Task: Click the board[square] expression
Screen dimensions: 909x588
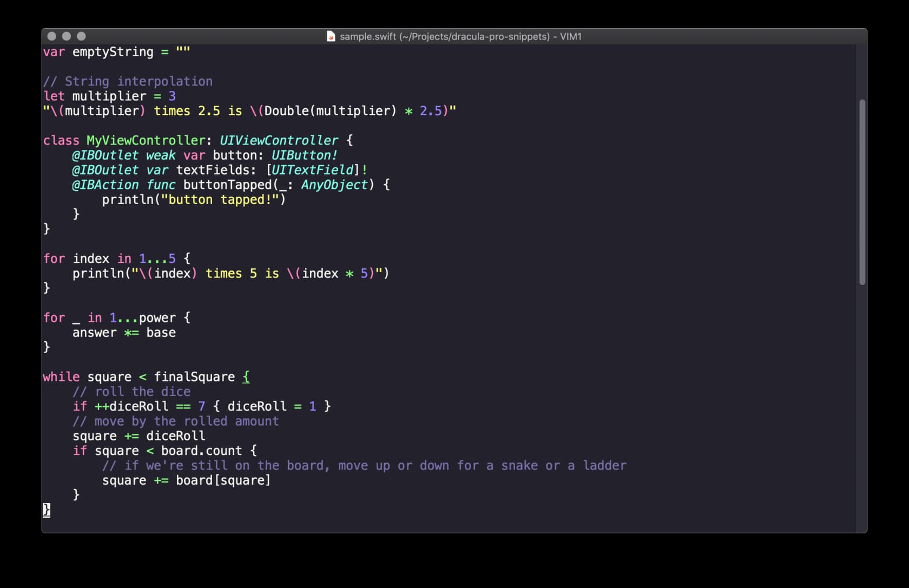Action: point(223,480)
